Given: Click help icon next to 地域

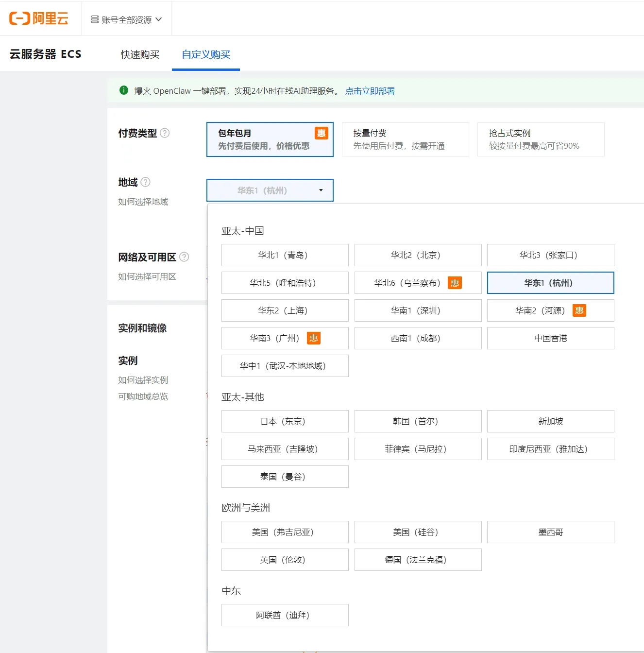Looking at the screenshot, I should point(145,182).
